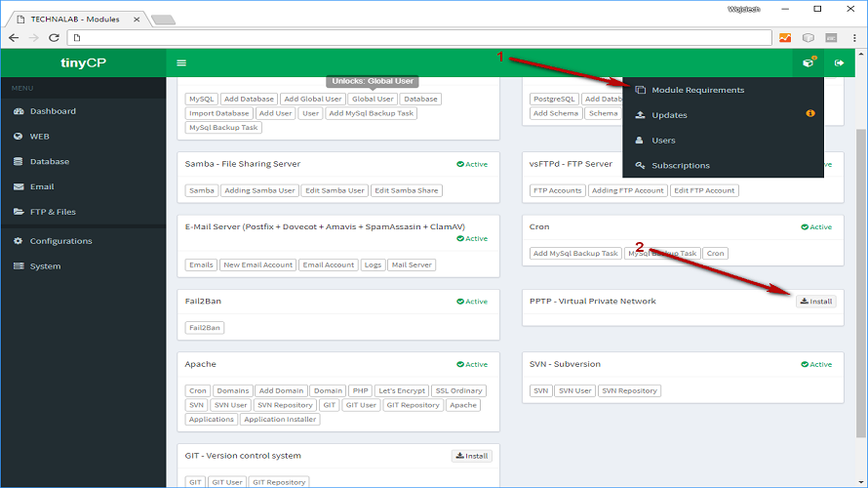Expand the Email sidebar section

click(41, 186)
